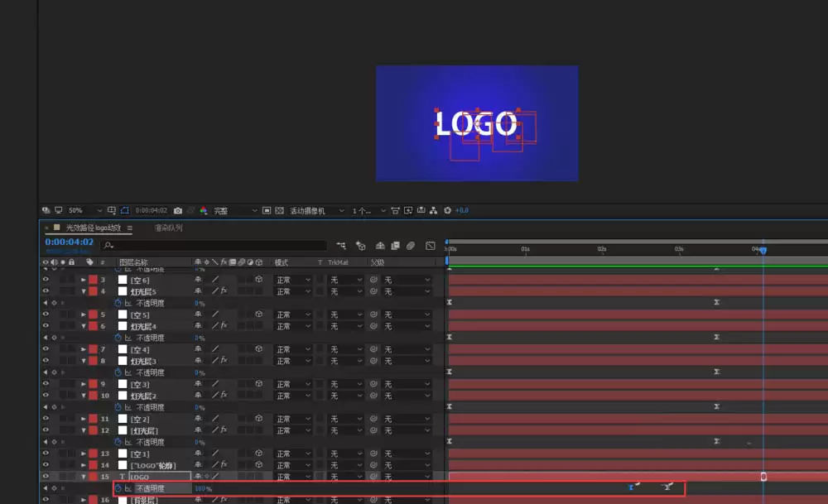
Task: Open the graph editor icon
Action: pos(431,246)
